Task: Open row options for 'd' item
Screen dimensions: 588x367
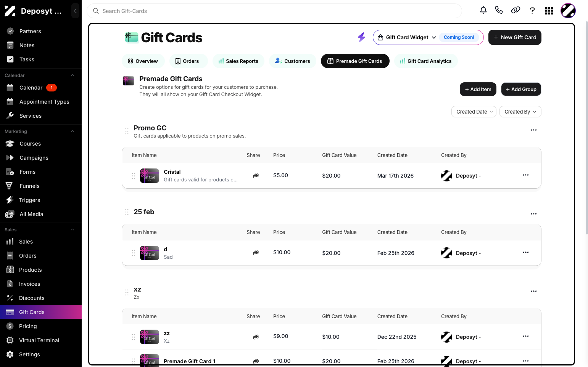Action: (x=525, y=252)
